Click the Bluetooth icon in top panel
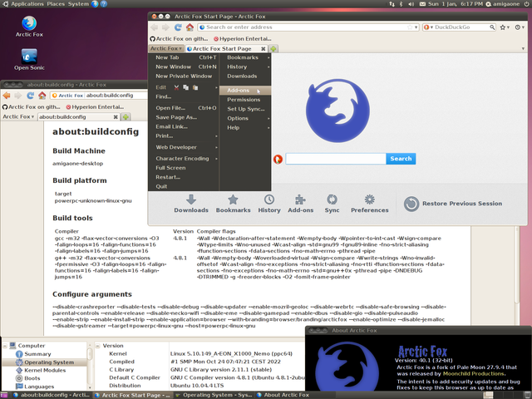Viewport: 532px width, 399px height. pyautogui.click(x=401, y=4)
